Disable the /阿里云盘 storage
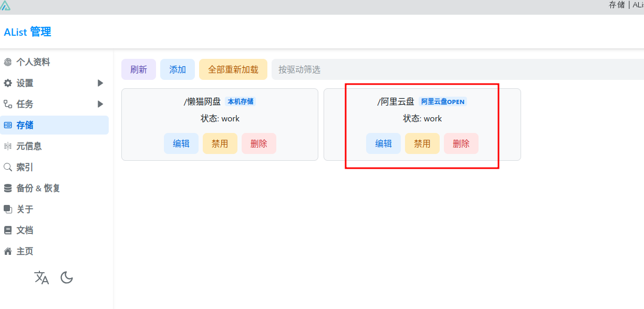The width and height of the screenshot is (644, 309). 422,143
